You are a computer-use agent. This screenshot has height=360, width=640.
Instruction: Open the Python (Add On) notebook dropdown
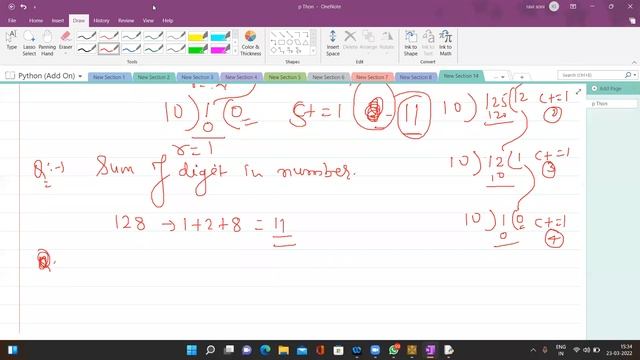[x=80, y=76]
